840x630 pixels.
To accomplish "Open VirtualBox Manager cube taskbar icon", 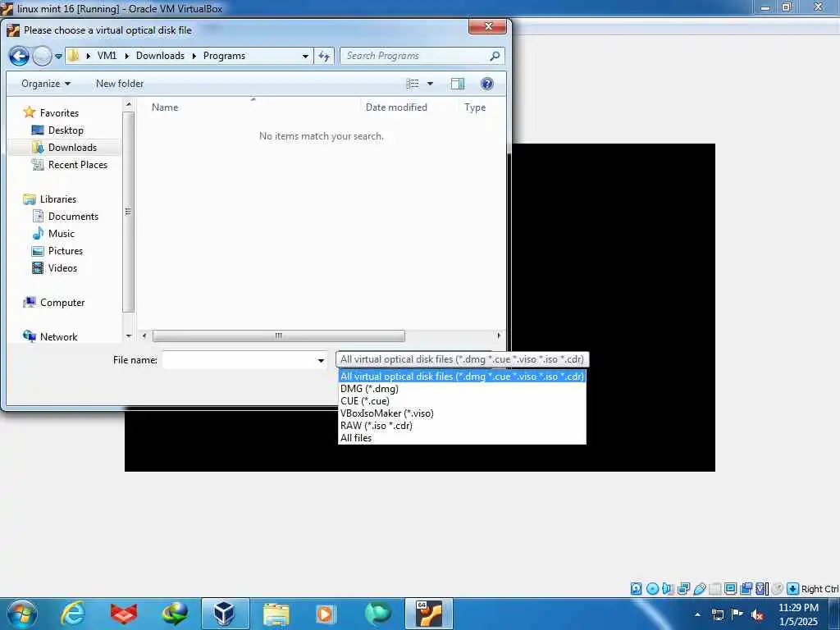I will pos(225,614).
